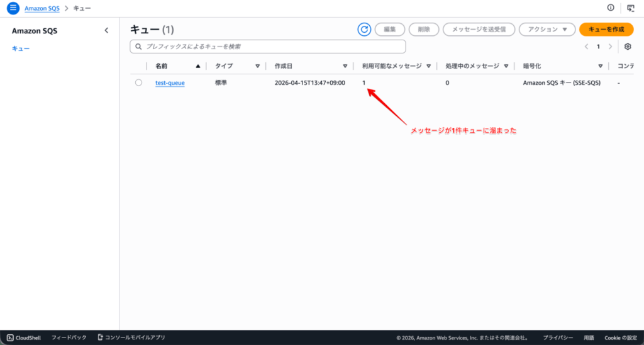Collapse the Amazon SQS side navigation
644x345 pixels.
point(106,30)
